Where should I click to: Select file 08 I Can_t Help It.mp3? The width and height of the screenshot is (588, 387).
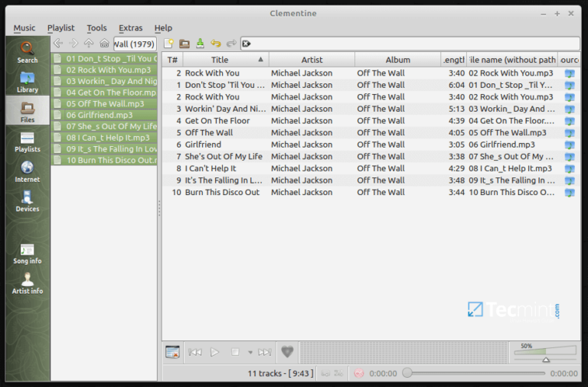click(x=104, y=138)
